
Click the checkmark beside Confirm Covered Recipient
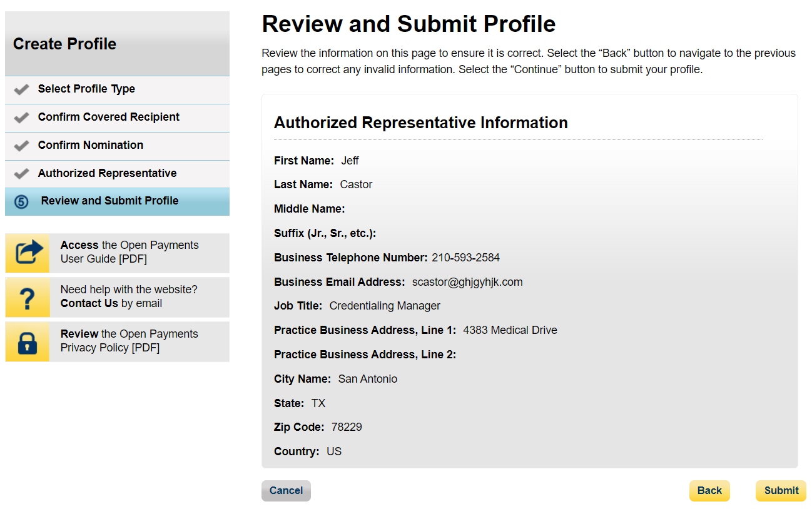(21, 118)
